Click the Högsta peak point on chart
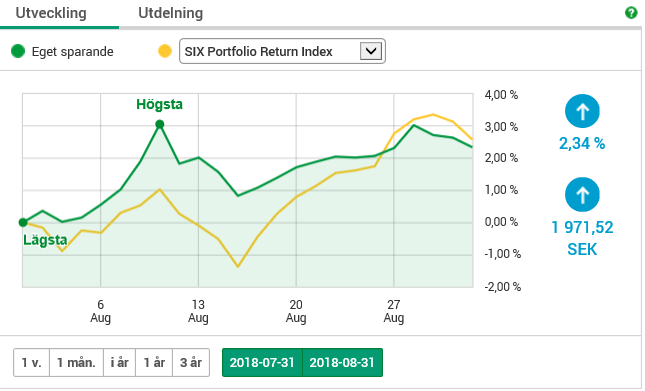The height and width of the screenshot is (391, 645). [160, 124]
